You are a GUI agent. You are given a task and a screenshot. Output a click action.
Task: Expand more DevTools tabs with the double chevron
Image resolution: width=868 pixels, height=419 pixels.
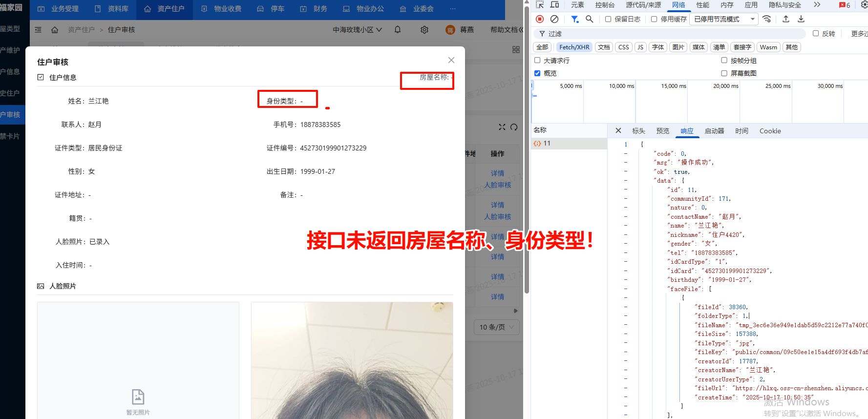tap(817, 5)
